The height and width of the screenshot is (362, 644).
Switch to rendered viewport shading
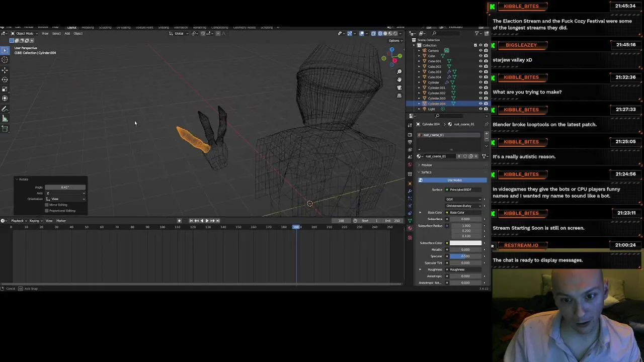pos(395,34)
